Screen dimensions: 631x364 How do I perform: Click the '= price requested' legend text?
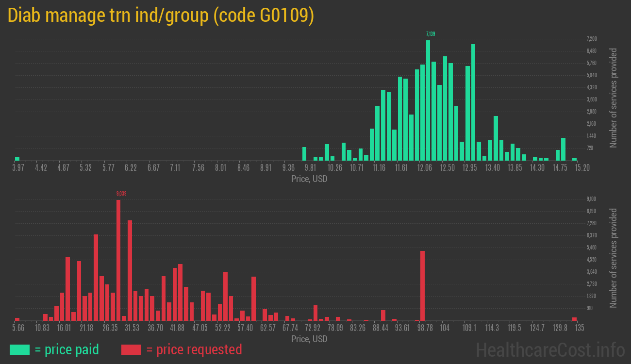click(x=194, y=349)
